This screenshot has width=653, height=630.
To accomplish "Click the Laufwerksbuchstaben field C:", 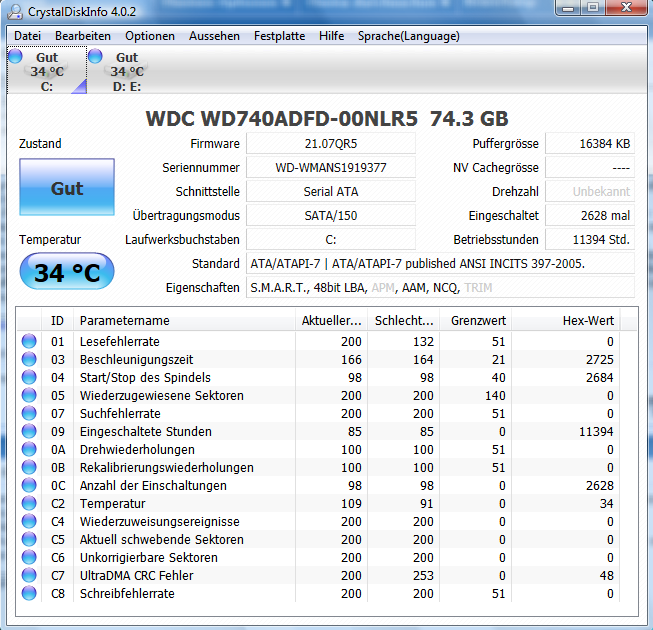I will (x=331, y=240).
